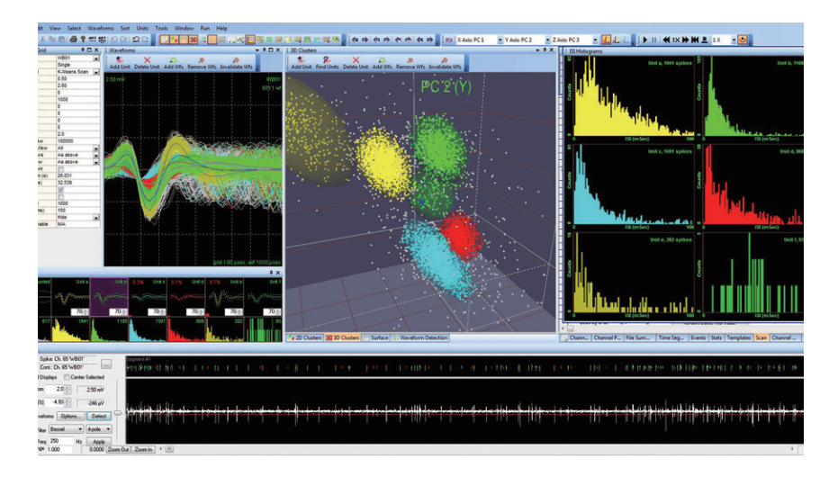Open the K-Means Scan dropdown in the grid
829x504 pixels.
(x=96, y=72)
